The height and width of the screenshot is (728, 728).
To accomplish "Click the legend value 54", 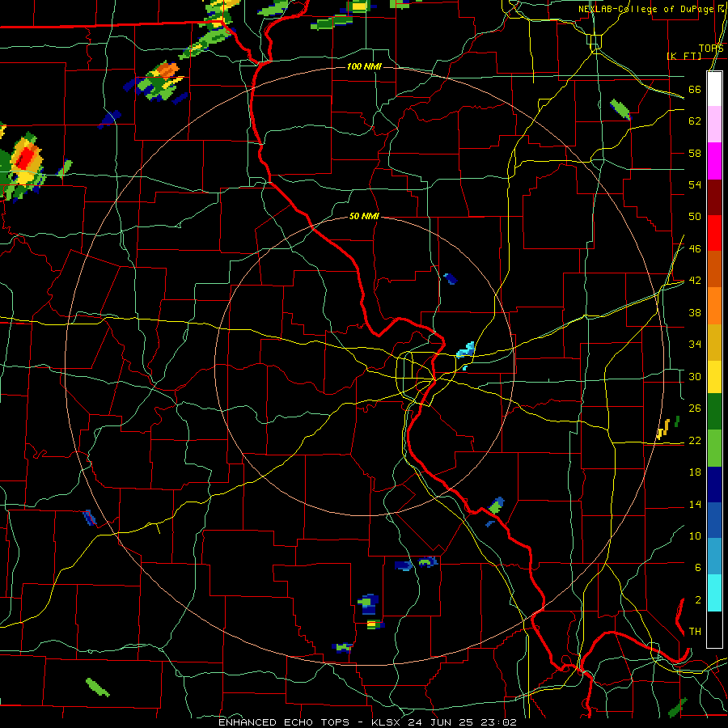I will [695, 184].
